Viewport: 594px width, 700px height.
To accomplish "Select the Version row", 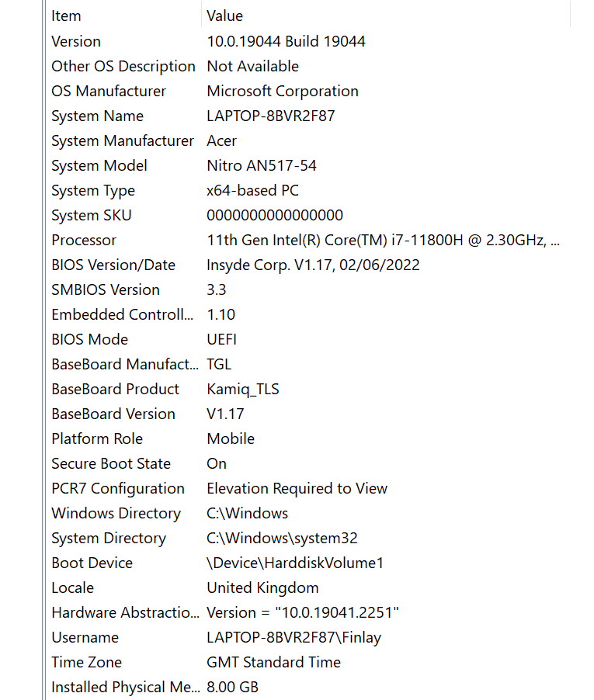I will 308,41.
